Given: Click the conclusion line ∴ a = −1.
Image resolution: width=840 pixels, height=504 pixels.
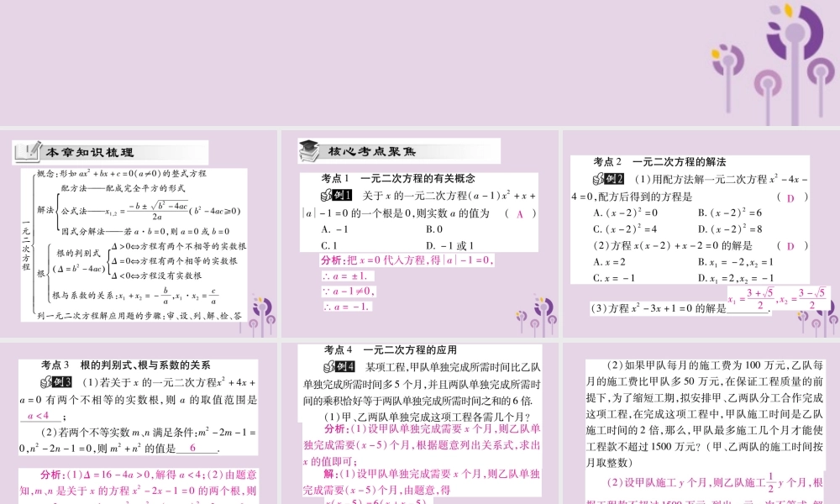Looking at the screenshot, I should tap(347, 307).
